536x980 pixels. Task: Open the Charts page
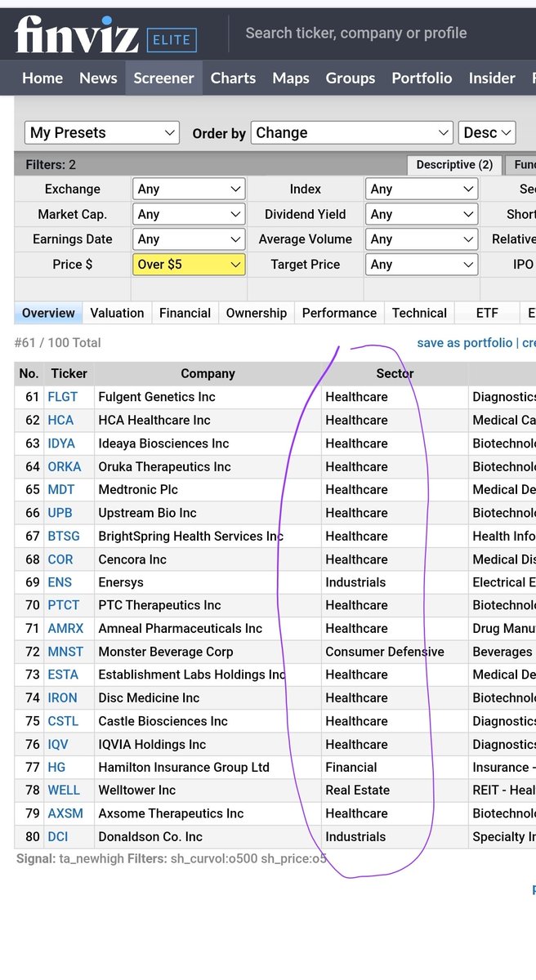(x=233, y=78)
